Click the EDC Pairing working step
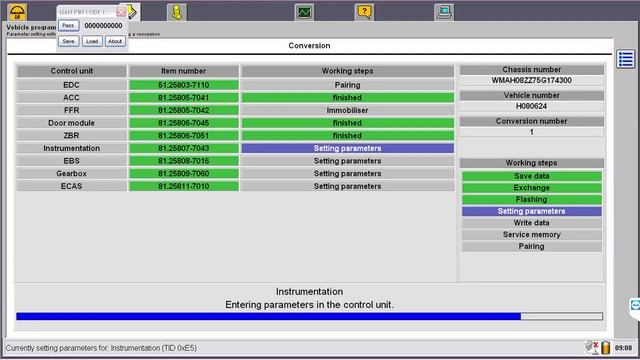The image size is (640, 360). point(347,85)
